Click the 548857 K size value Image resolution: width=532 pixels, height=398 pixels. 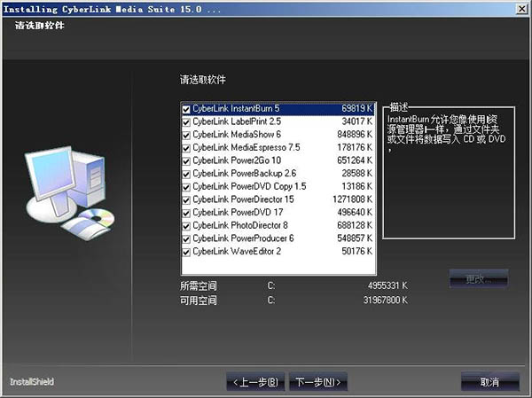[355, 238]
